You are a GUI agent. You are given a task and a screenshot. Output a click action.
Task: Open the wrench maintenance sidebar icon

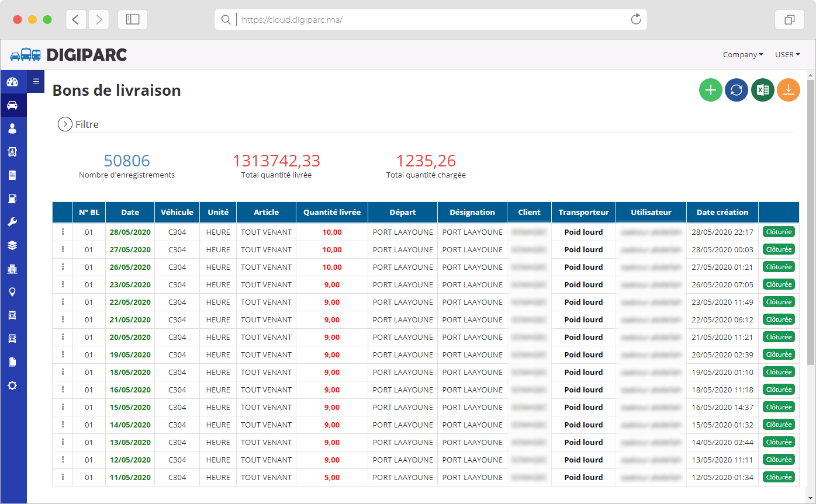click(x=12, y=222)
